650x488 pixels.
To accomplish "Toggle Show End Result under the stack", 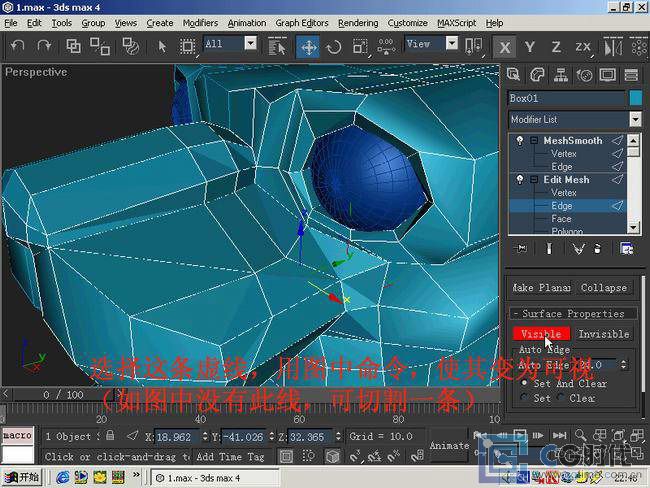I will click(549, 248).
